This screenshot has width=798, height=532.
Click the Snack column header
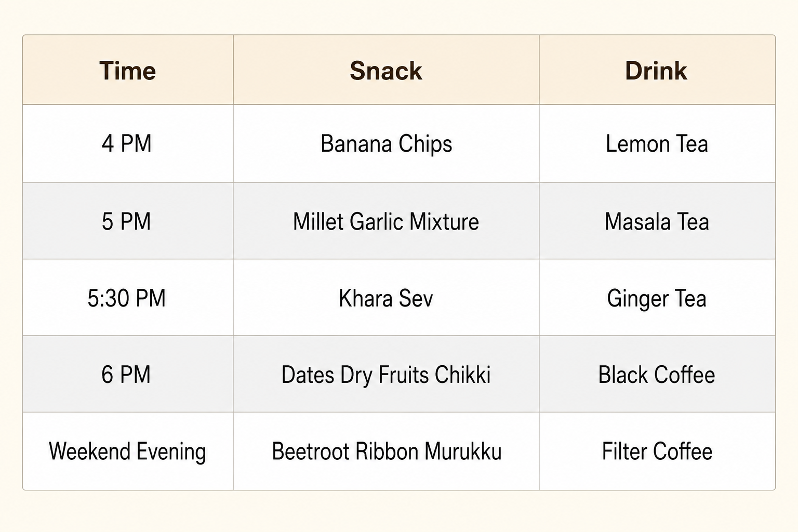tap(386, 70)
